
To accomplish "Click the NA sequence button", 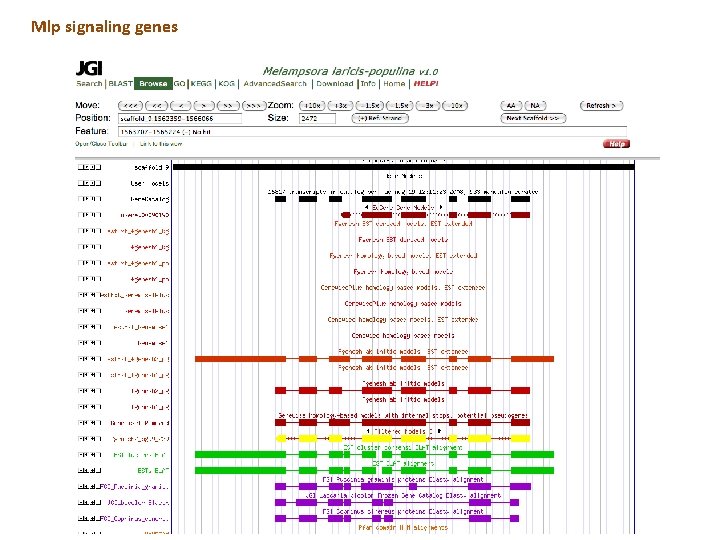I will pos(535,106).
